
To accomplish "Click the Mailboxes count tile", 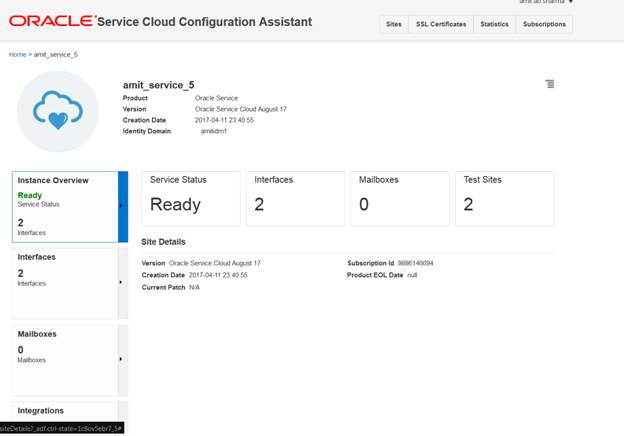I will coord(400,199).
